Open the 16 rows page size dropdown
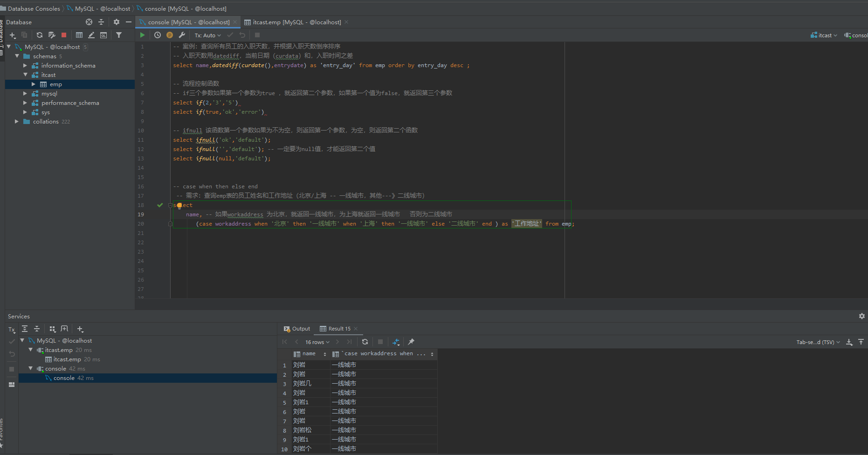Screen dimensions: 868x455 [317, 342]
